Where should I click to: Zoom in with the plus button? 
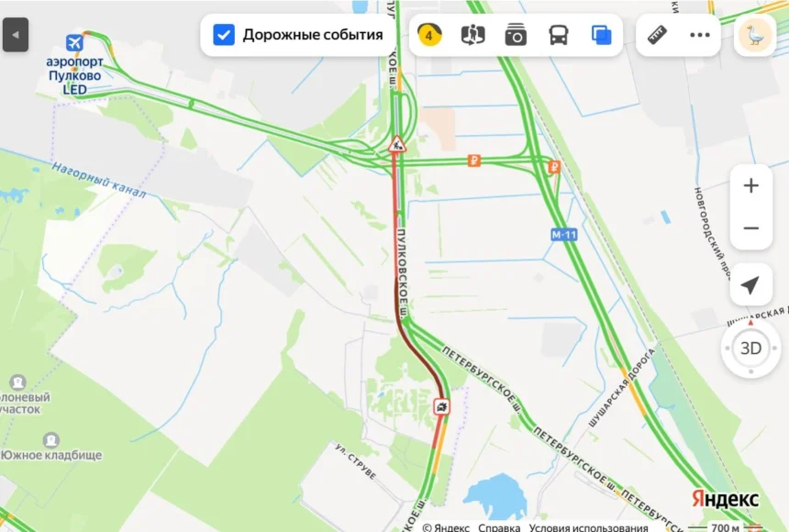tap(751, 185)
